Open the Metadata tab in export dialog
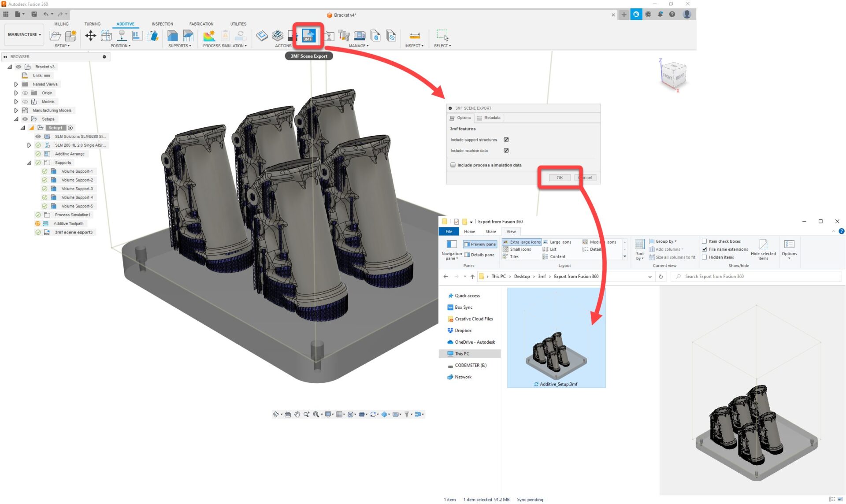This screenshot has width=846, height=504. pyautogui.click(x=489, y=118)
